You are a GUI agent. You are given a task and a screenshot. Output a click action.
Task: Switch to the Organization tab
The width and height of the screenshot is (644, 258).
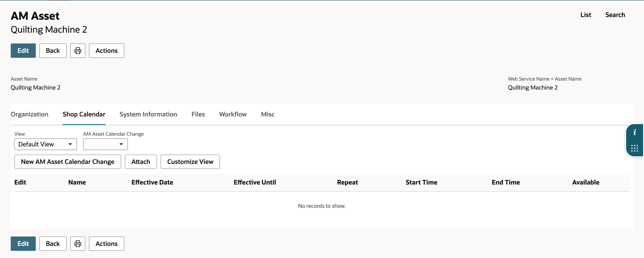[x=30, y=114]
